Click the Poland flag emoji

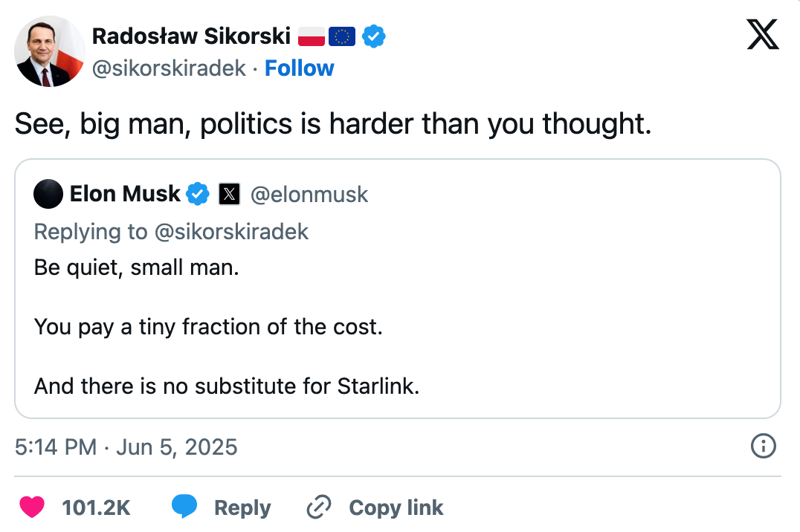tap(312, 35)
